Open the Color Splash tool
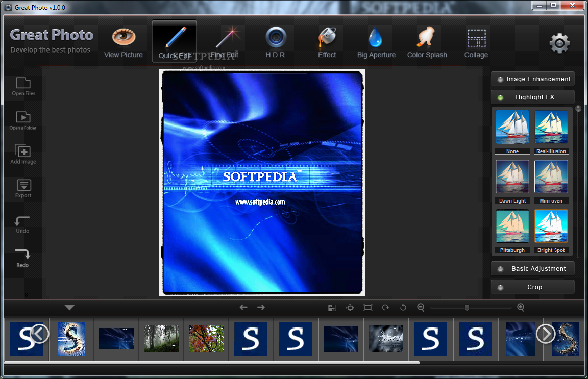 pyautogui.click(x=427, y=43)
